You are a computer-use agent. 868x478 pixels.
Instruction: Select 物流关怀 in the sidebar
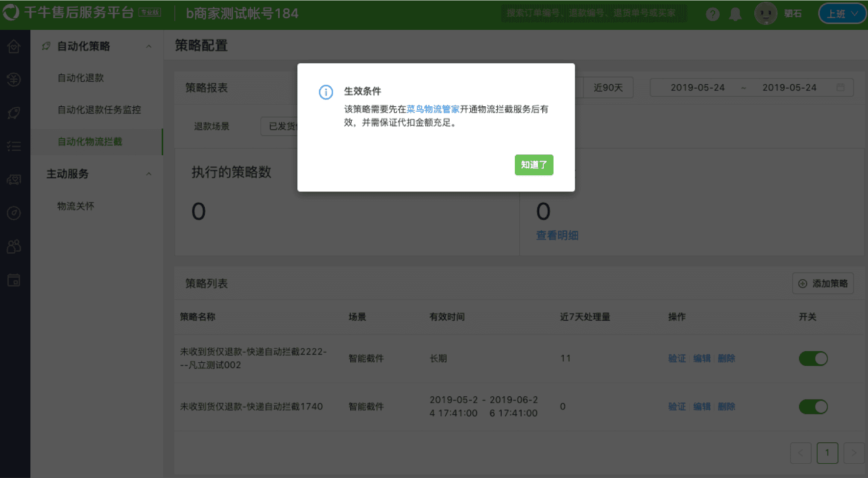[76, 206]
